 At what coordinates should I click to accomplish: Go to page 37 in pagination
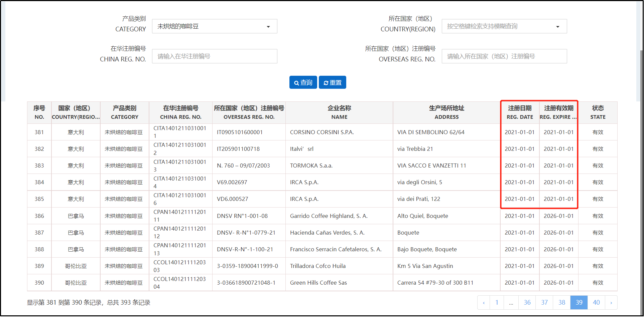544,303
